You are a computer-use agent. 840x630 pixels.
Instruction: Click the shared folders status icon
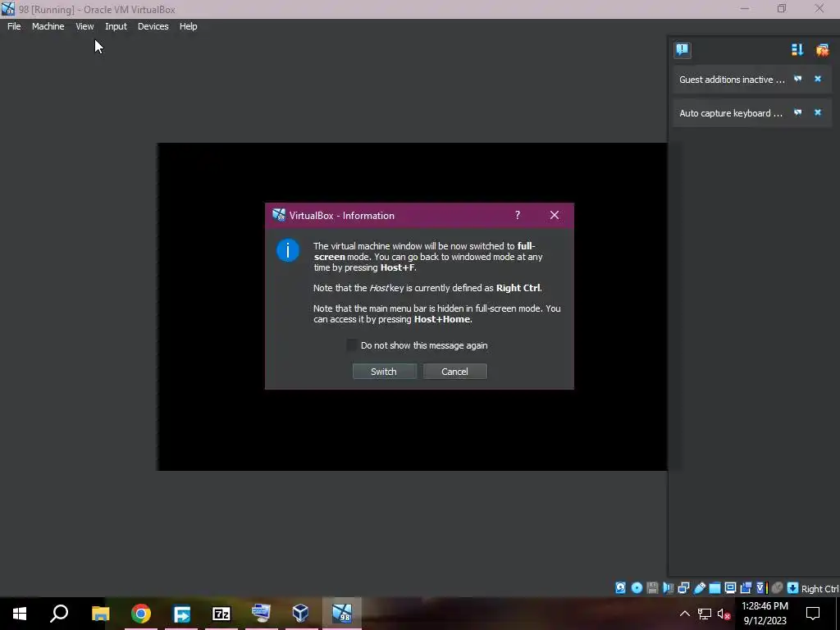coord(714,587)
